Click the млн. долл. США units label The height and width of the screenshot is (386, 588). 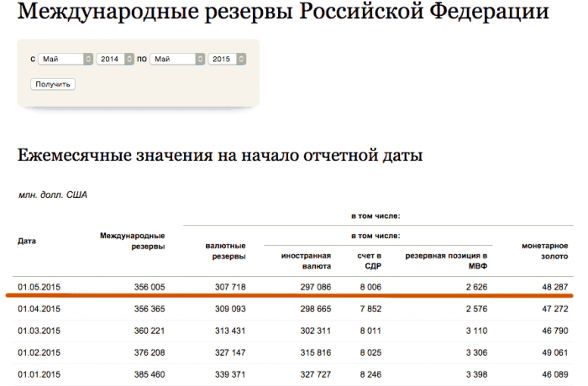click(x=53, y=195)
